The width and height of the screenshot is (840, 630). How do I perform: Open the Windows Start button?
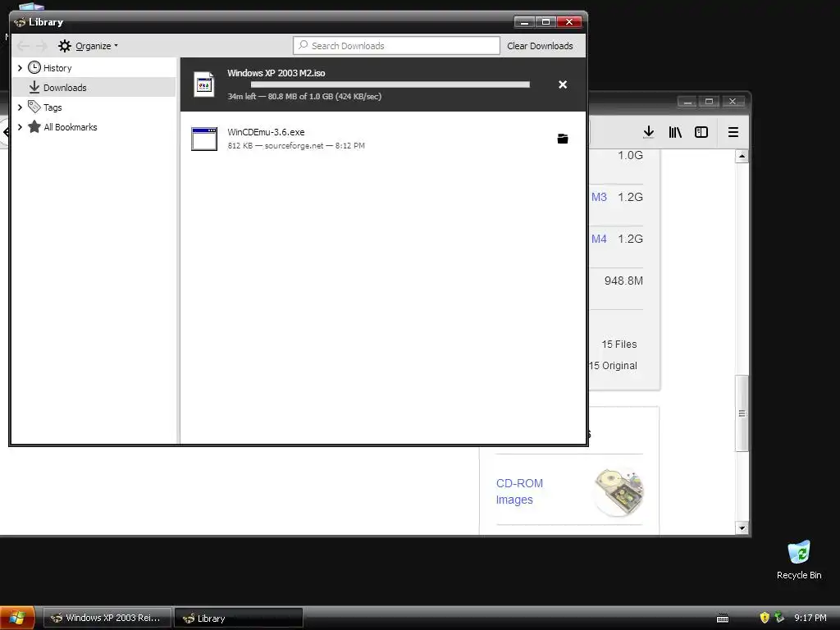(17, 618)
